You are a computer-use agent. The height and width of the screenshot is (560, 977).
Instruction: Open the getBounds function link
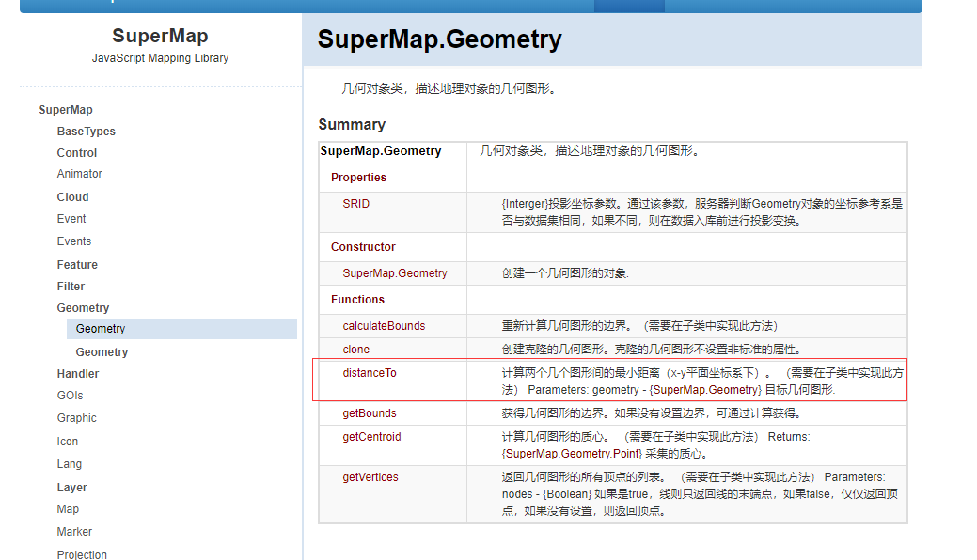pyautogui.click(x=370, y=413)
